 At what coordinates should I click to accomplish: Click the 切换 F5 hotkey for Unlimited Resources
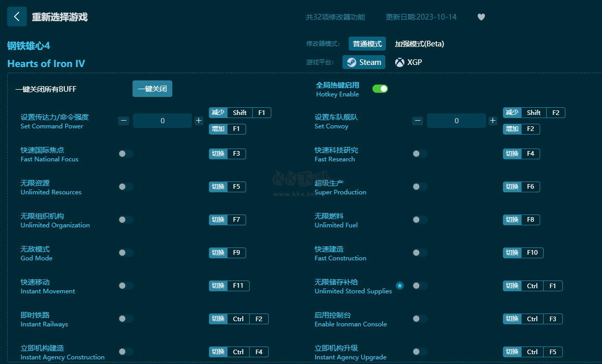coord(227,187)
